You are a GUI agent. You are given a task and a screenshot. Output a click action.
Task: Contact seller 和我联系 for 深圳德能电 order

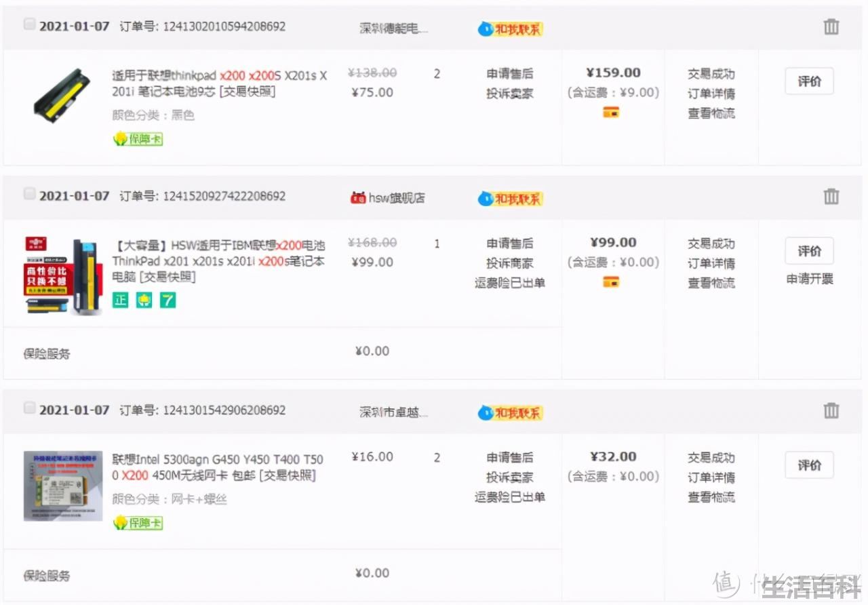click(510, 29)
